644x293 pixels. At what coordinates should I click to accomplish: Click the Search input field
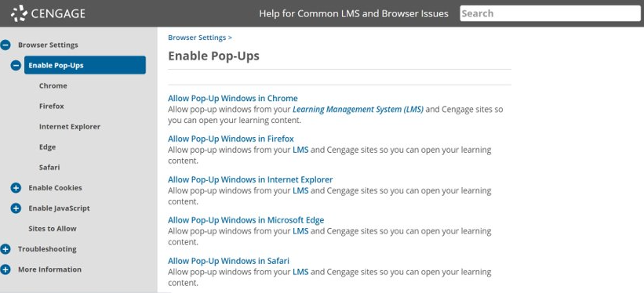550,13
